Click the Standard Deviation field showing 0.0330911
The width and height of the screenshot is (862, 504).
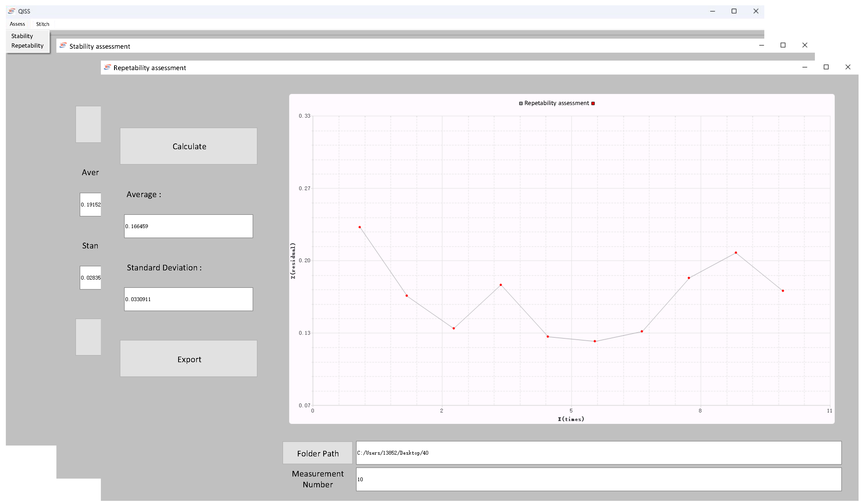(188, 299)
